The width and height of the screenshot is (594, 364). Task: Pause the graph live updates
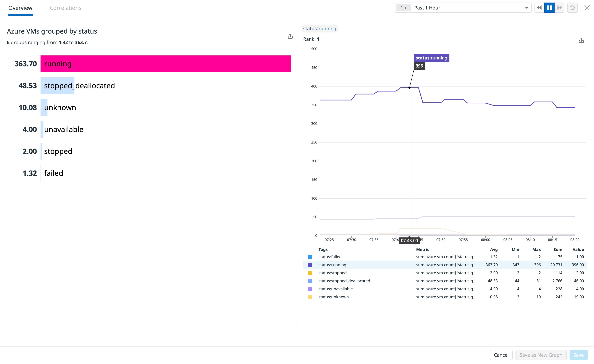coord(549,7)
